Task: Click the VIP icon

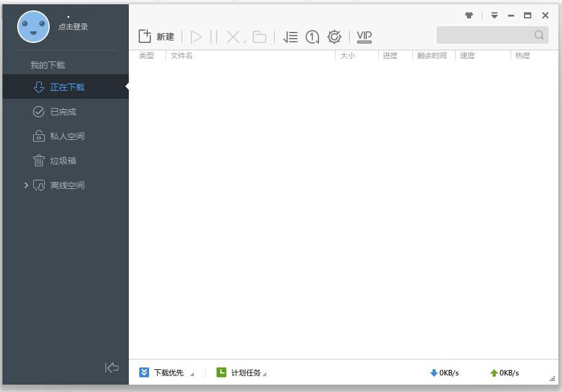Action: [x=364, y=37]
